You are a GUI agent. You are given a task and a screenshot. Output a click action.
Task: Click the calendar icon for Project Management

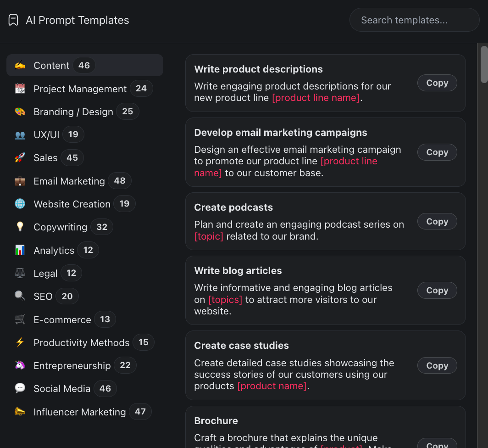(x=20, y=88)
